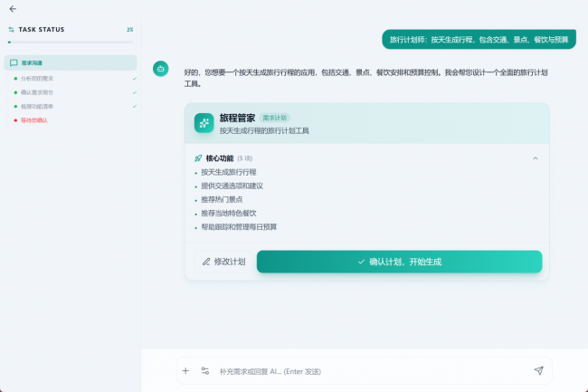Viewport: 588px width, 392px height.
Task: Collapse the 核心功能 section with chevron
Action: [x=535, y=158]
